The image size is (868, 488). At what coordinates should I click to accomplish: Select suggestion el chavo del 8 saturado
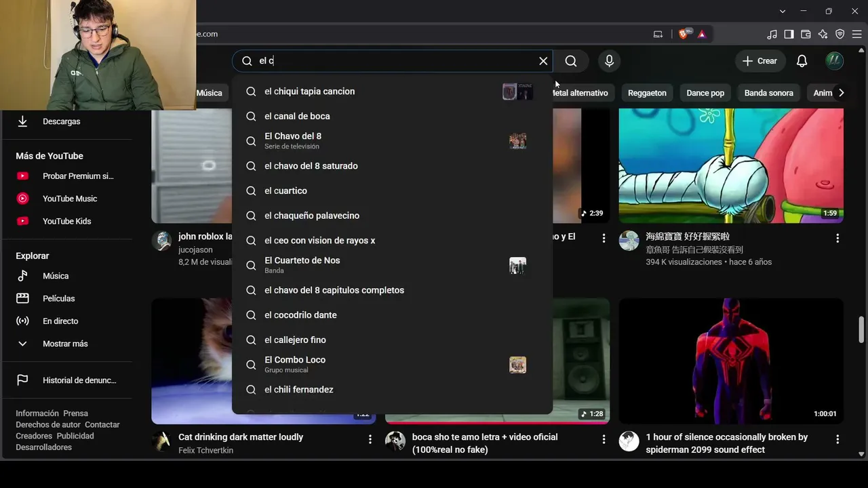coord(392,166)
